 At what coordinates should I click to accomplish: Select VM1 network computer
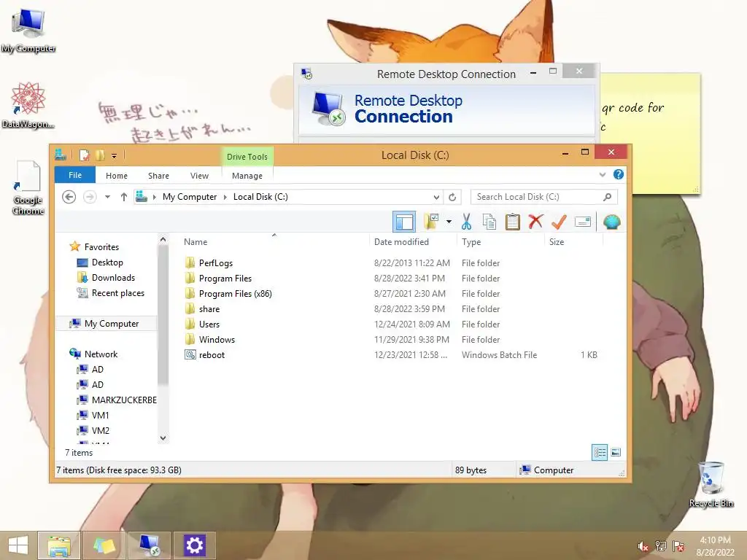click(100, 415)
